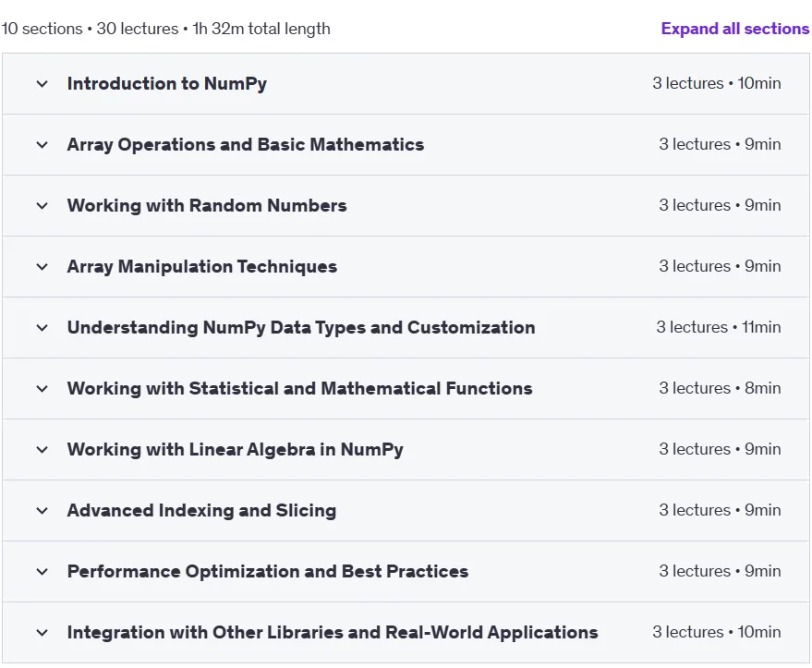
Task: Open Working with Statistical and Mathematical Functions title
Action: point(299,388)
